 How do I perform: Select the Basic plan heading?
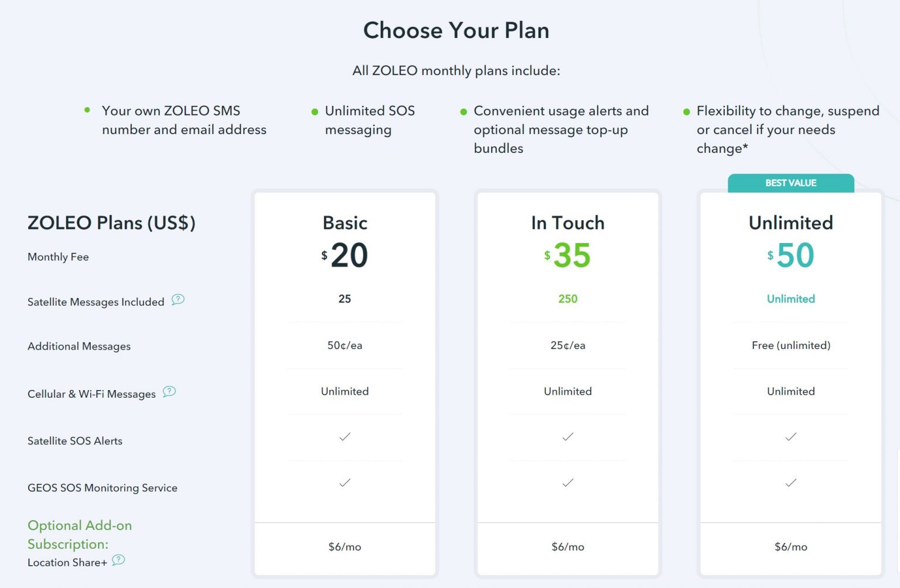point(345,223)
